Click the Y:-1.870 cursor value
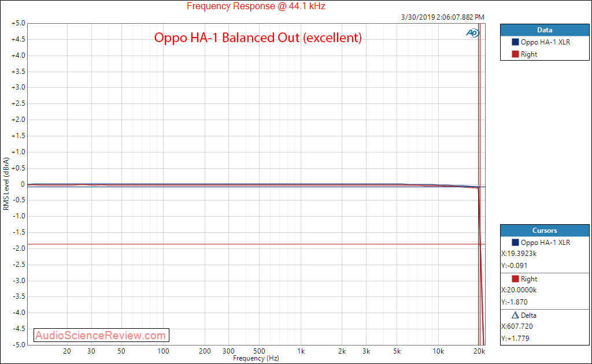Image resolution: width=592 pixels, height=364 pixels. [x=515, y=302]
